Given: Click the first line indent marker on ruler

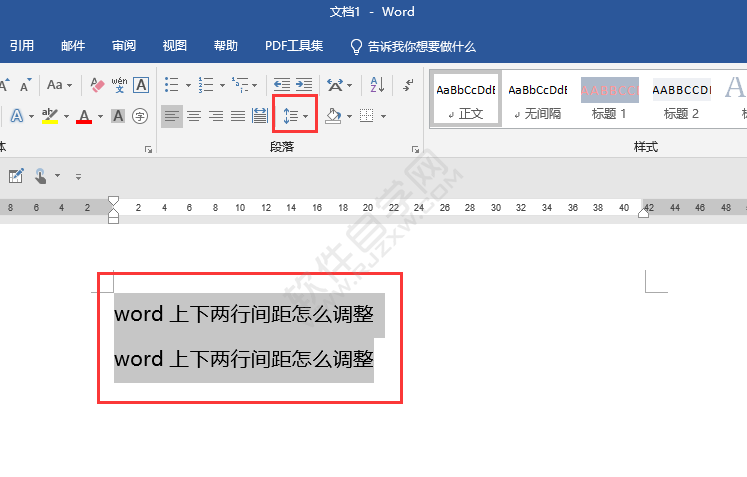Looking at the screenshot, I should [113, 201].
